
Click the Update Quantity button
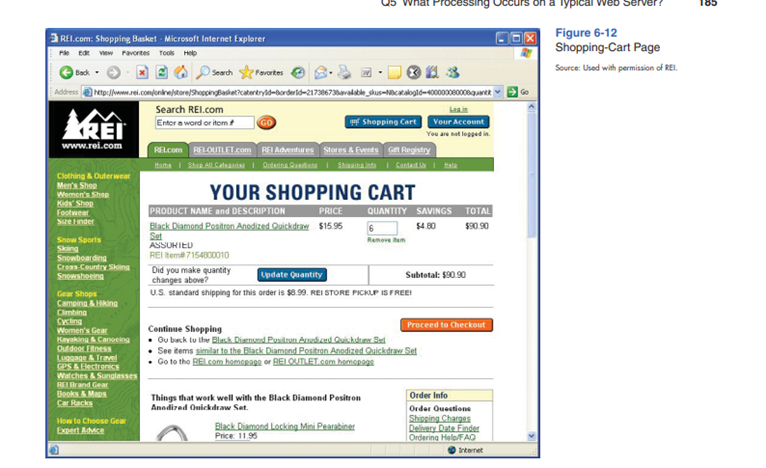tap(292, 275)
